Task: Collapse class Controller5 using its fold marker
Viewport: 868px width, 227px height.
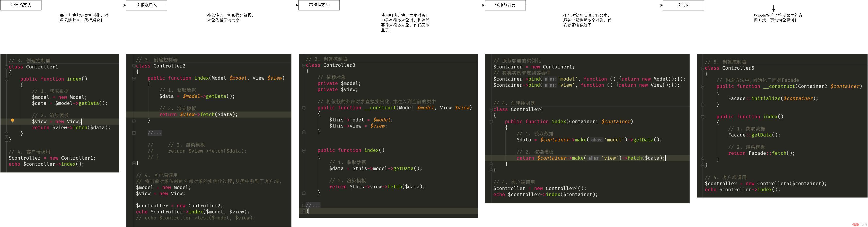Action: [702, 68]
